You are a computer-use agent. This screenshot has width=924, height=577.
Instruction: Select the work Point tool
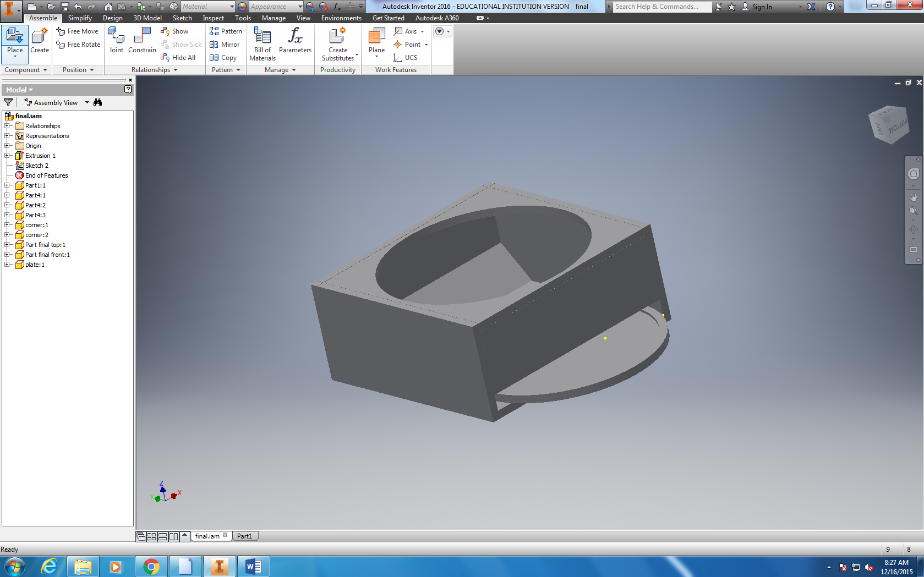tap(408, 45)
